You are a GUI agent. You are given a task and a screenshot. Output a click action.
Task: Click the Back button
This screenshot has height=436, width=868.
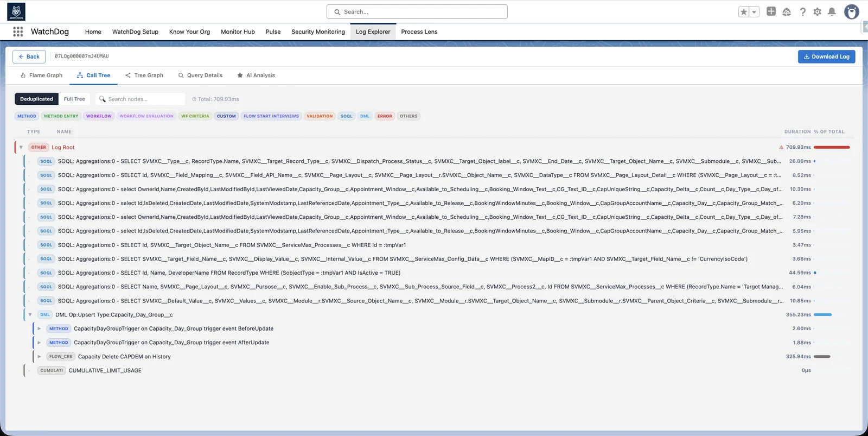[x=29, y=56]
